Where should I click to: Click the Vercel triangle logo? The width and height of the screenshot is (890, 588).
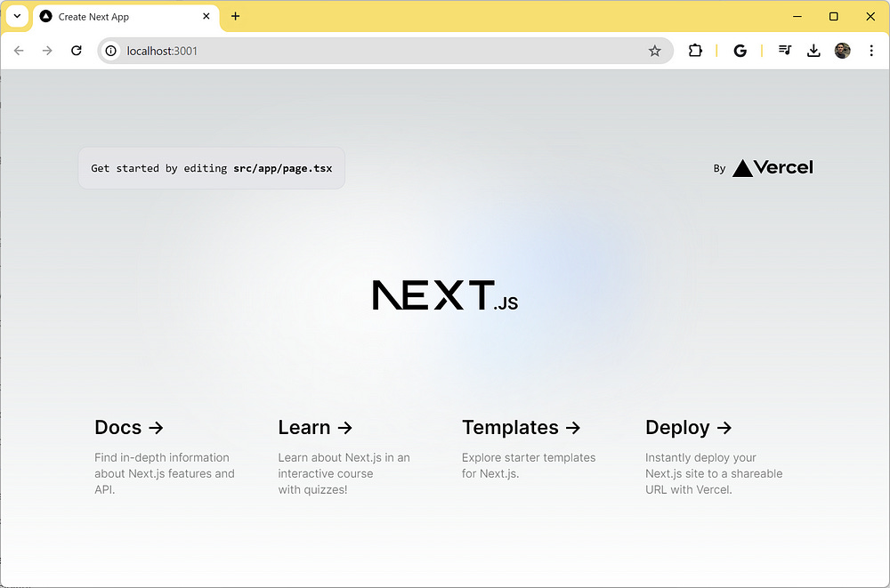(744, 167)
